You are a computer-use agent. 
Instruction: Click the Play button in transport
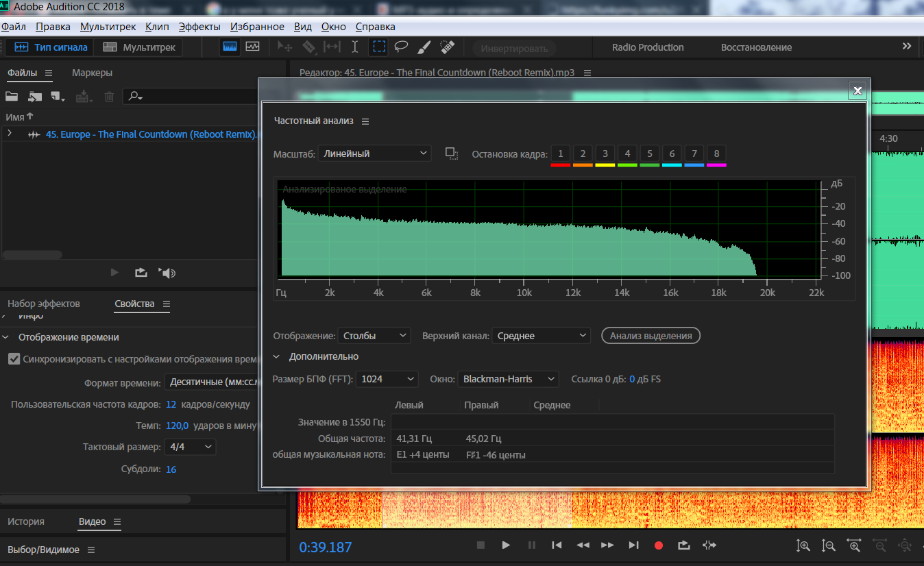506,545
